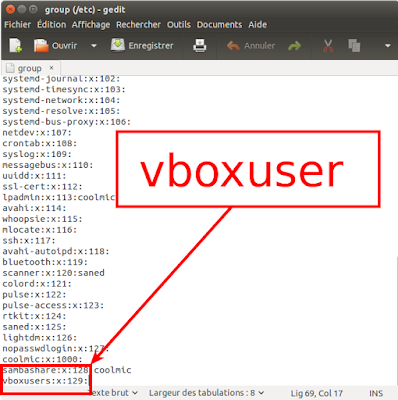Open the Rechercher menu
398x400 pixels.
point(138,25)
